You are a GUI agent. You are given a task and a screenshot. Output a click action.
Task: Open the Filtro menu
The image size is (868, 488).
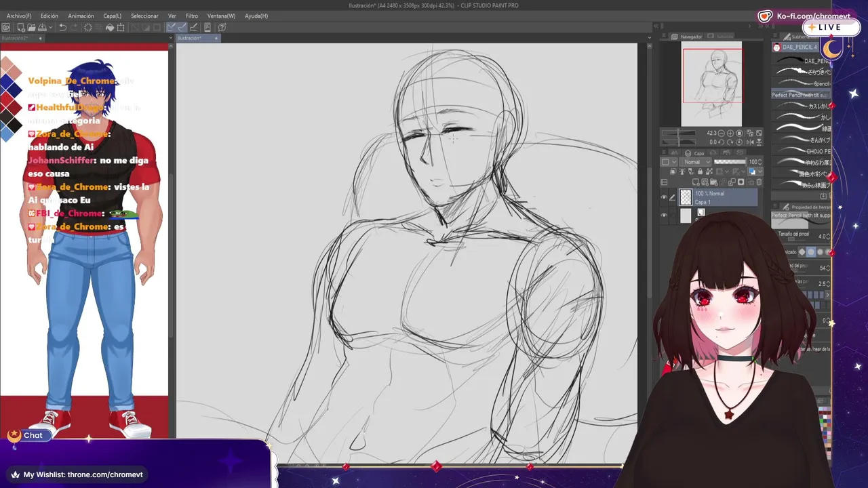click(x=192, y=16)
